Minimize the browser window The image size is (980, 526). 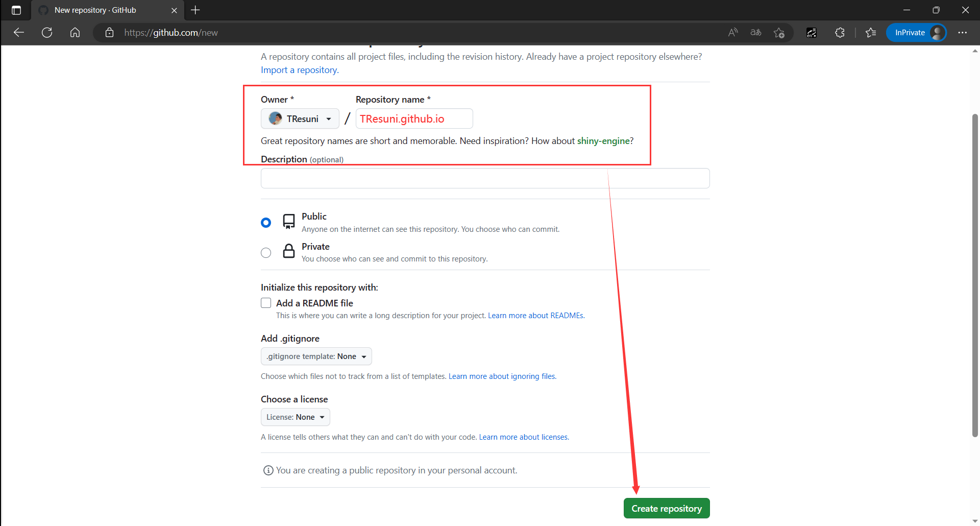point(907,10)
